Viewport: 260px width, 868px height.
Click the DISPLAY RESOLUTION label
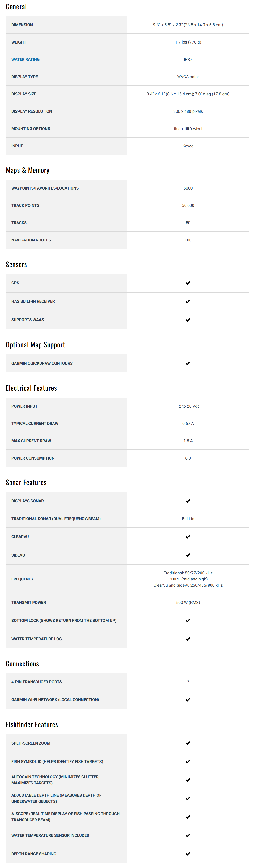(32, 111)
